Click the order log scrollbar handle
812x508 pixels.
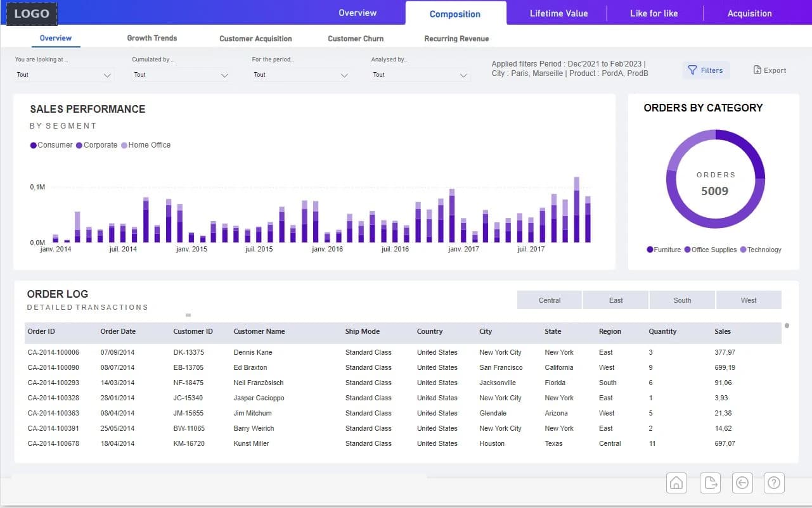787,326
